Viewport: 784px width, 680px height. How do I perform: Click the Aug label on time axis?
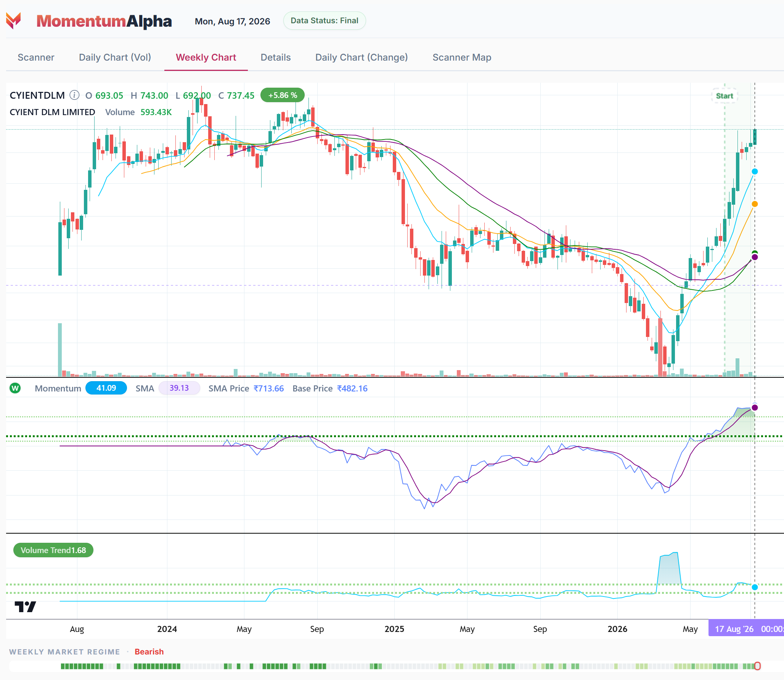click(x=77, y=629)
